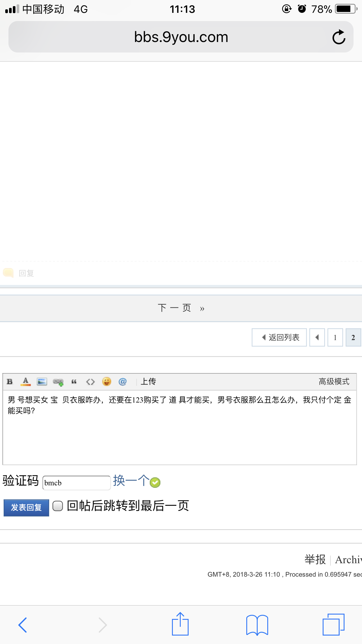Click the green captcha verified checkmark
The height and width of the screenshot is (644, 362).
click(155, 482)
